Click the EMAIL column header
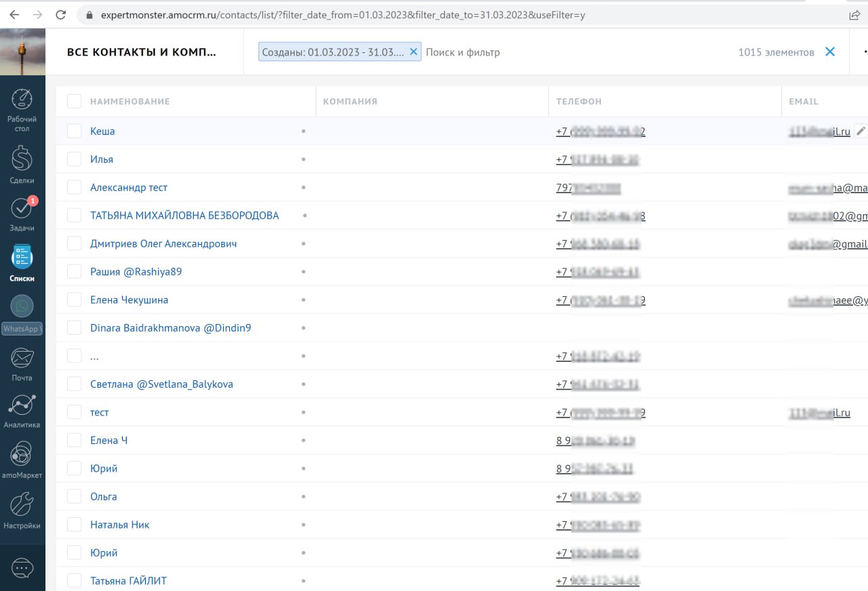 pyautogui.click(x=804, y=102)
